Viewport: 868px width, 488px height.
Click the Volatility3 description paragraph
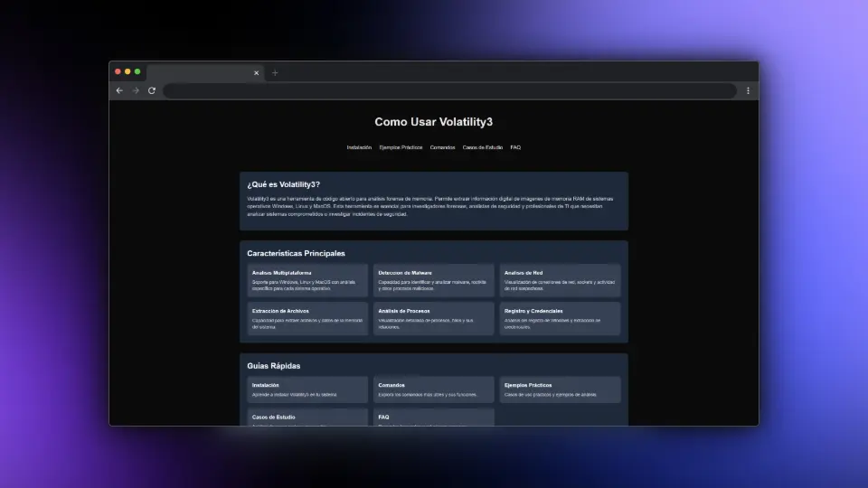pyautogui.click(x=430, y=206)
